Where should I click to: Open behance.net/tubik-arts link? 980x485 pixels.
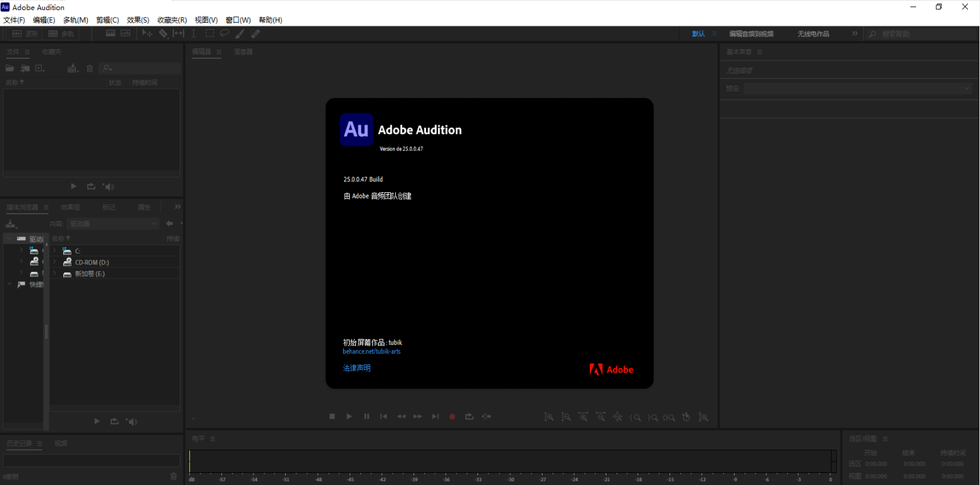point(372,352)
